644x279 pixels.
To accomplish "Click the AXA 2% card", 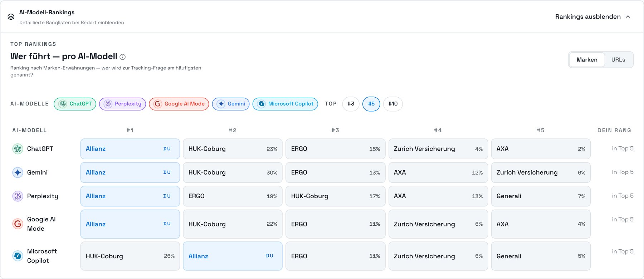I will click(541, 149).
